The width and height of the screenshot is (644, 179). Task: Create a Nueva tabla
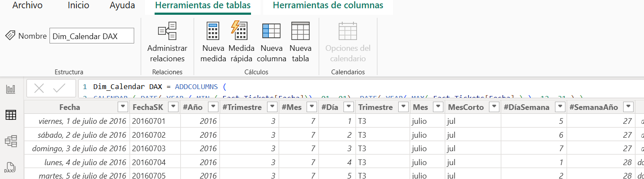click(301, 43)
